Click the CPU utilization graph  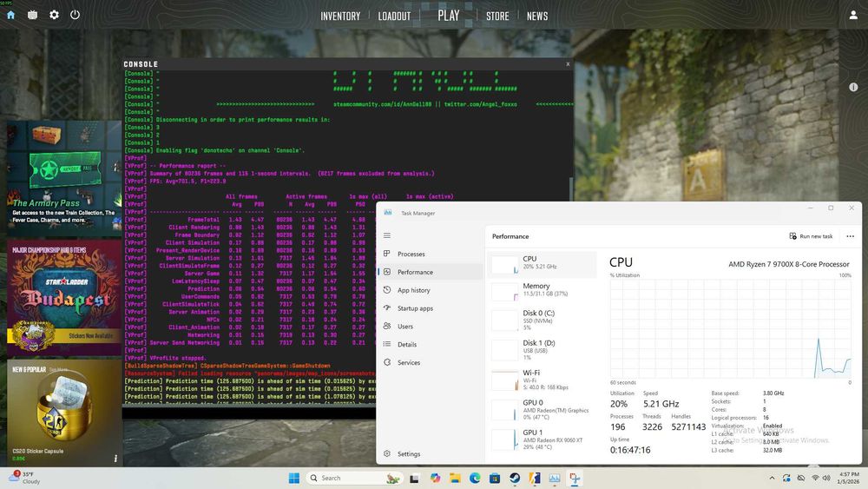coord(731,329)
